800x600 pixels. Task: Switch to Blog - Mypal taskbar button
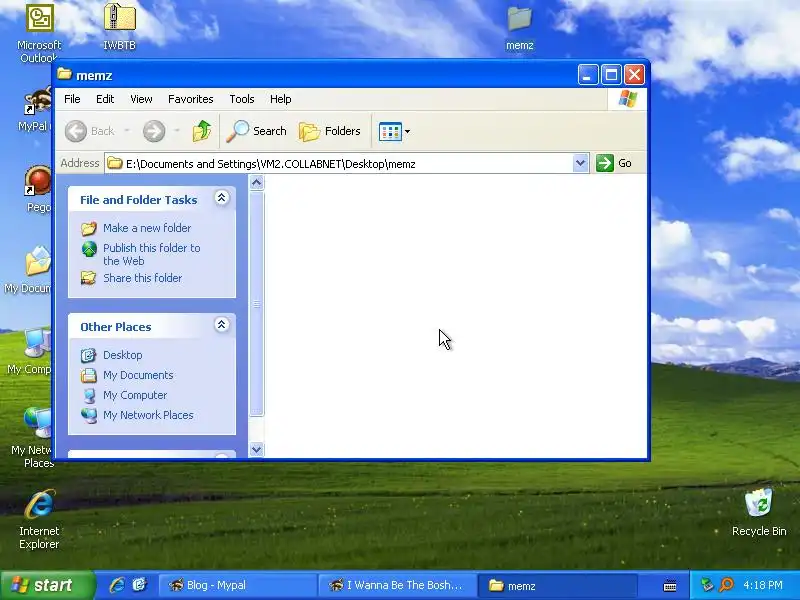237,585
